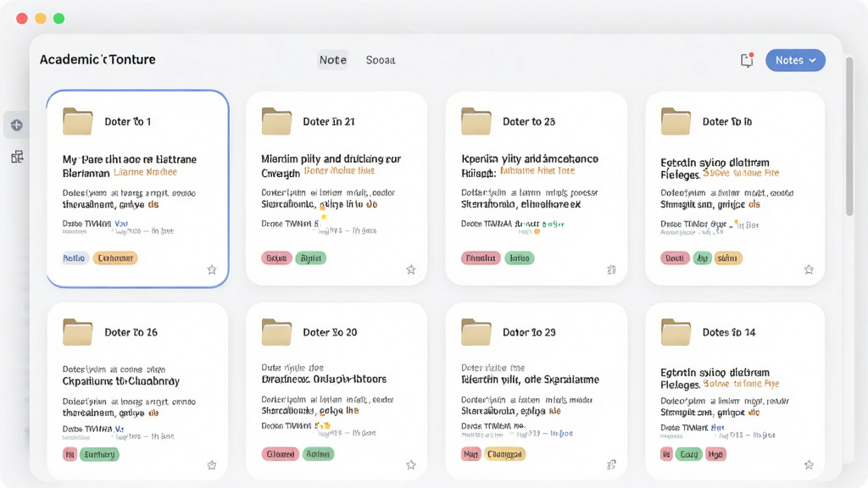Click the bottom-corner icon on the "Doter to 28" card
The width and height of the screenshot is (868, 488).
611,269
